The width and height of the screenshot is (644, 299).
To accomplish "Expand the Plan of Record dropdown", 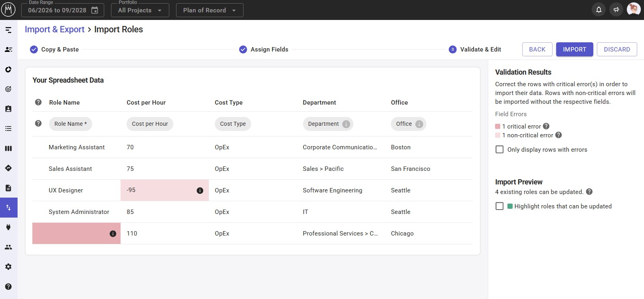I will click(210, 10).
